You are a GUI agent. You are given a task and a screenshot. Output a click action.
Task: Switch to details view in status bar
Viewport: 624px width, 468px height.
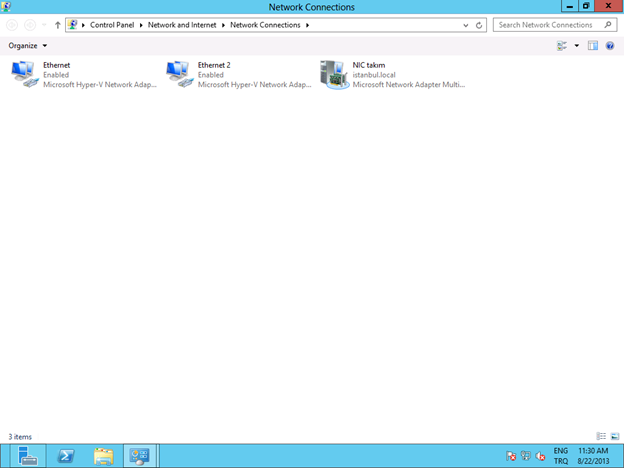coord(601,436)
